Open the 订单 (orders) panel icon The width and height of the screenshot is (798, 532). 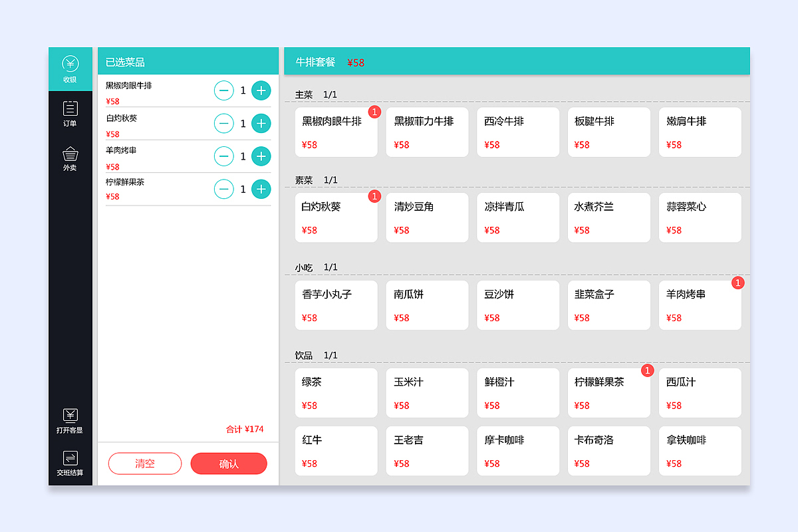click(x=70, y=113)
